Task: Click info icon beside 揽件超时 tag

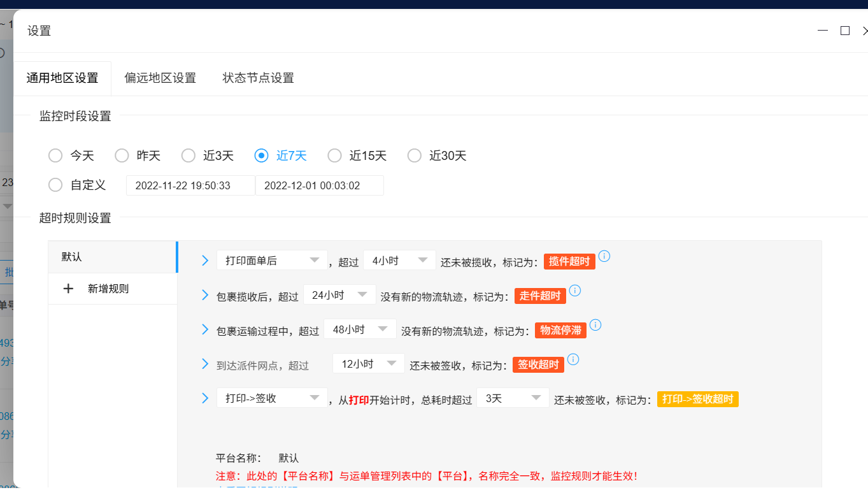Action: (x=604, y=256)
